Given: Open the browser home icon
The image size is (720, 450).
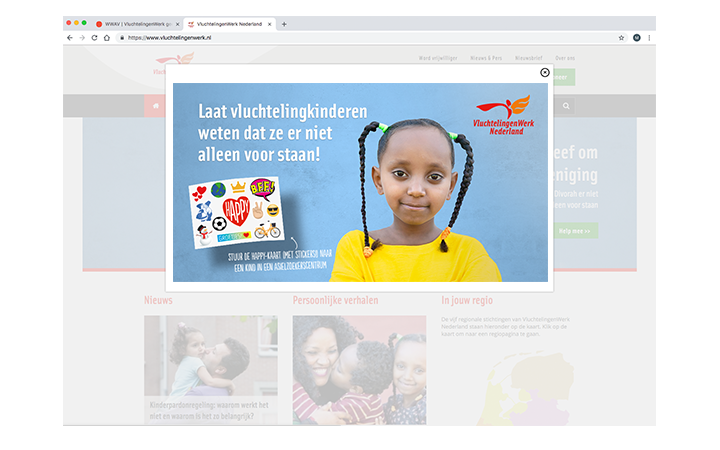Looking at the screenshot, I should 107,38.
